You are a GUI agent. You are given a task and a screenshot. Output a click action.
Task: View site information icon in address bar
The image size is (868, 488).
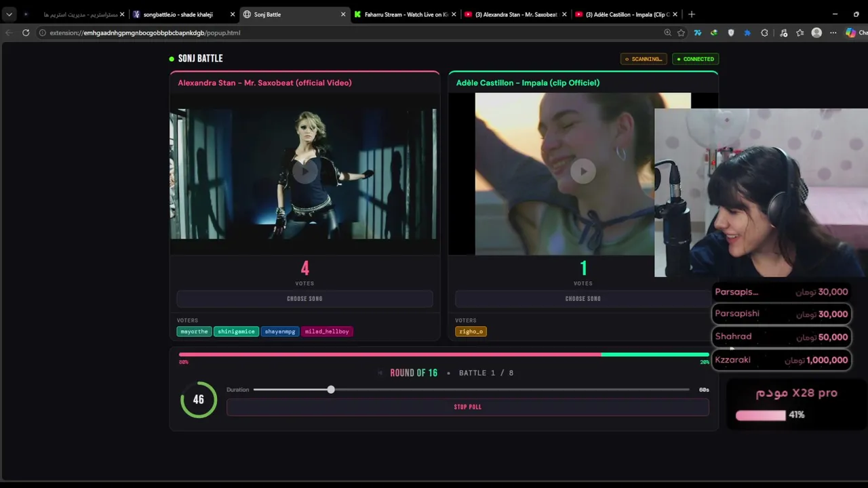[x=42, y=33]
